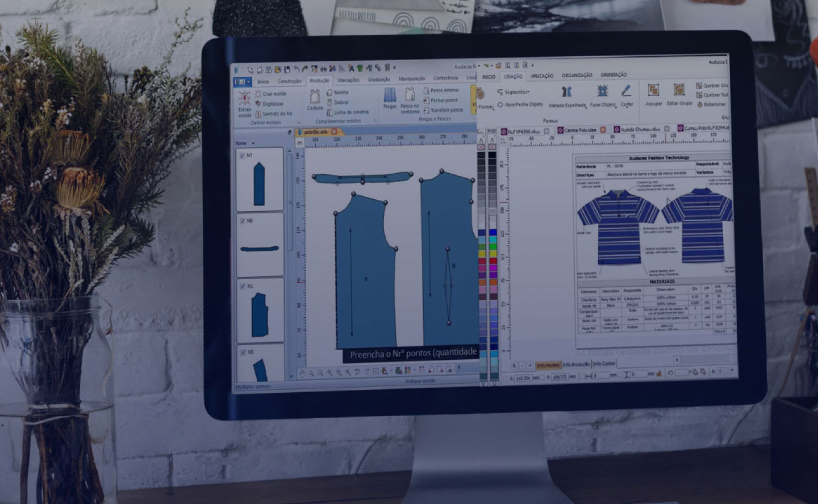Open the Conferência ribbon tab
818x504 pixels.
[446, 78]
